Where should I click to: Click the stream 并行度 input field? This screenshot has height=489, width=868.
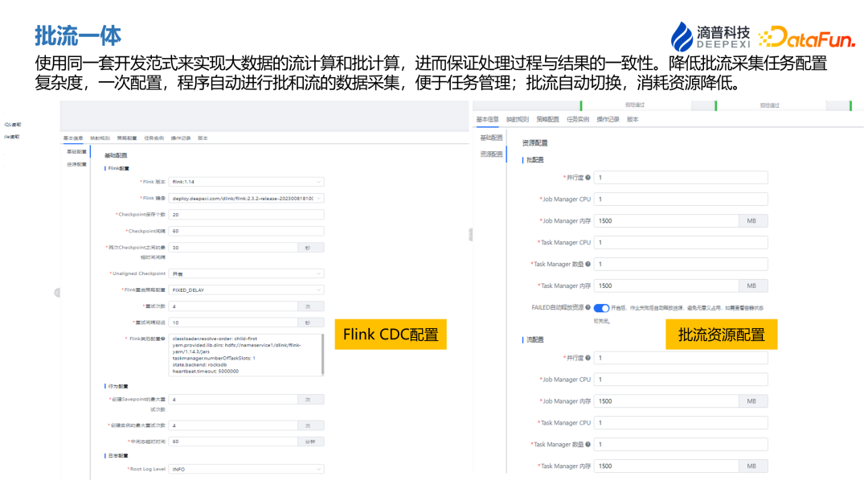tap(681, 358)
